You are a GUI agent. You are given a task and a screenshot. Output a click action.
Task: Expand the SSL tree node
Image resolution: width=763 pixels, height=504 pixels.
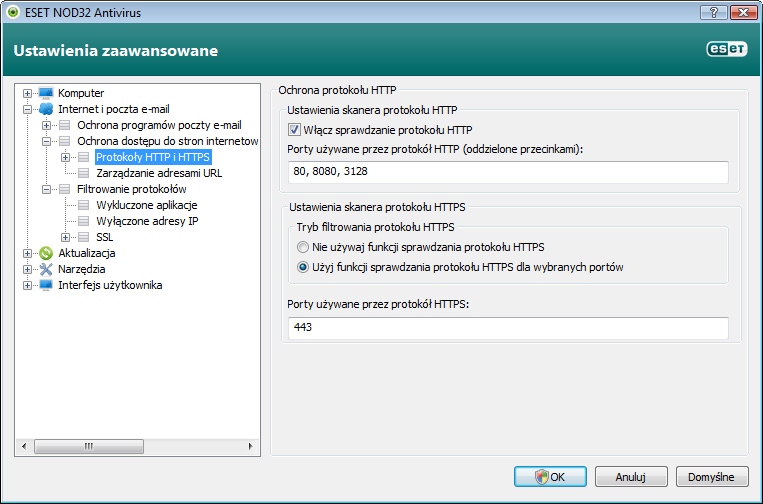65,237
